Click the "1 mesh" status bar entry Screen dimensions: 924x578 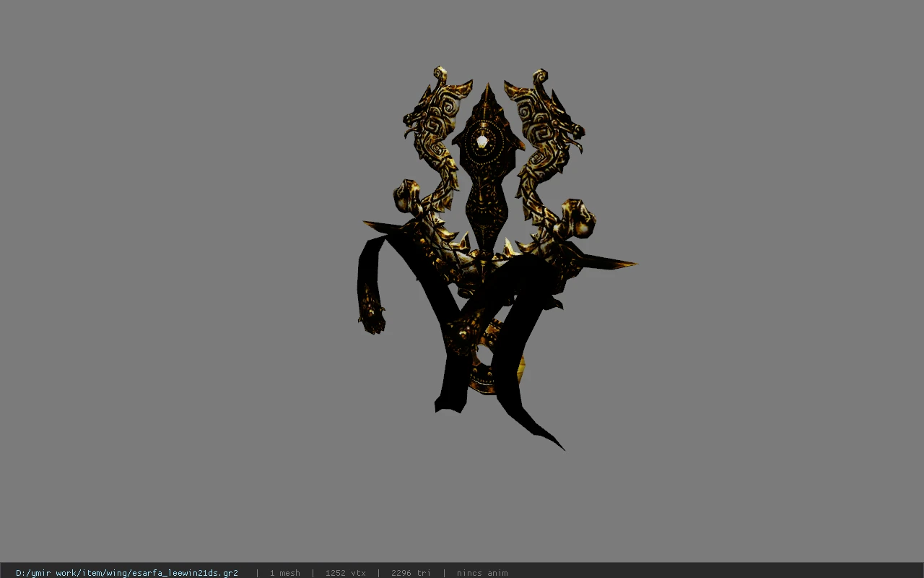tap(284, 573)
